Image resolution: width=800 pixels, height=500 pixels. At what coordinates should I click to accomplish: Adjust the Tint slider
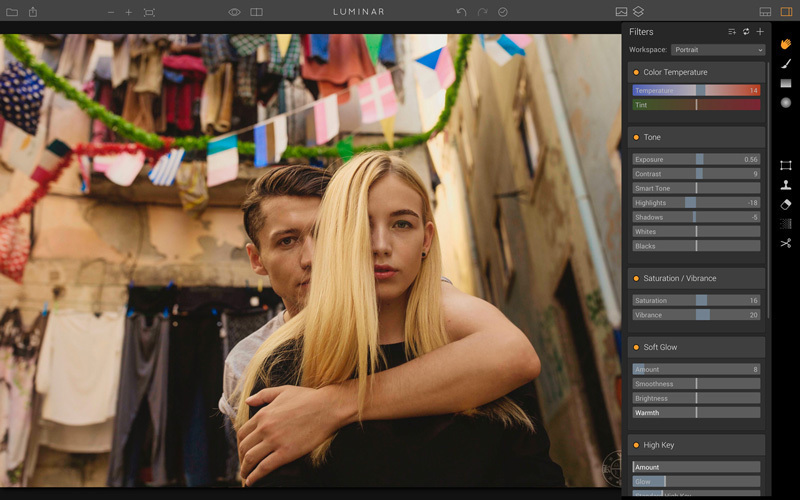pos(696,105)
